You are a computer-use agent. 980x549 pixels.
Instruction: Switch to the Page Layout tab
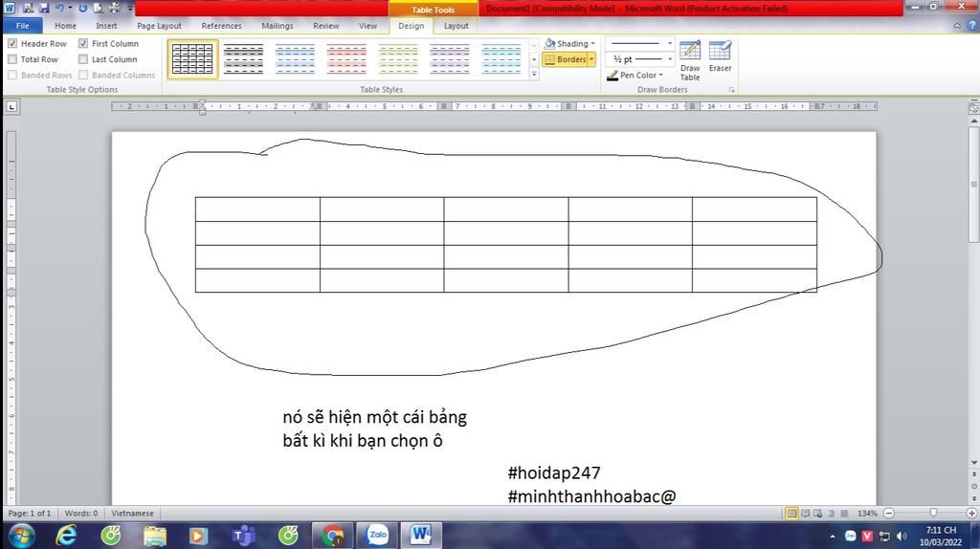(x=160, y=26)
